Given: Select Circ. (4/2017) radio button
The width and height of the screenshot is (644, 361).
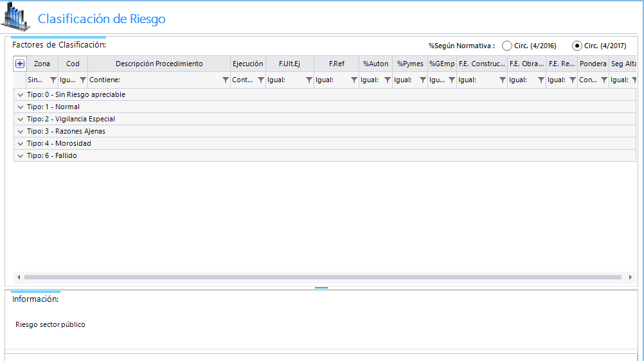Looking at the screenshot, I should point(577,46).
